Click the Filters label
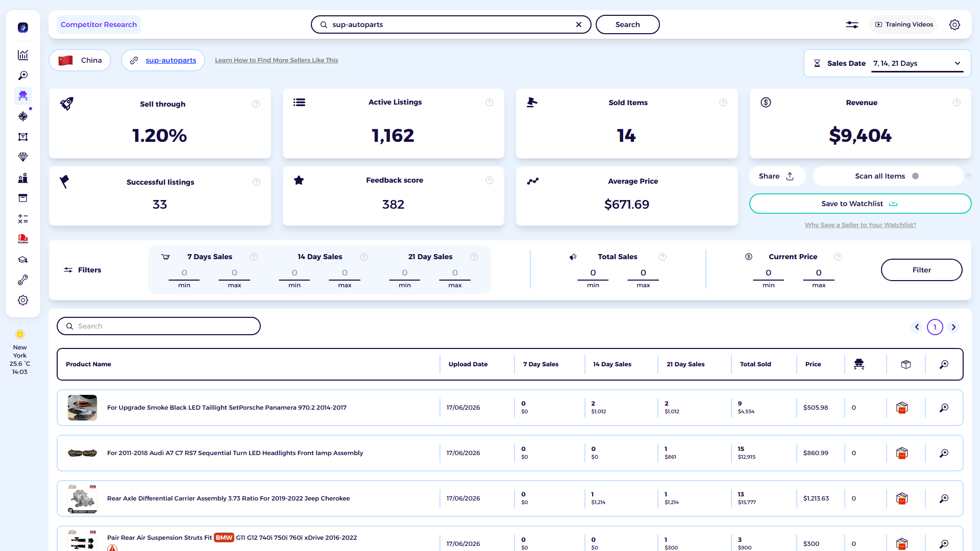The width and height of the screenshot is (980, 551). coord(89,270)
